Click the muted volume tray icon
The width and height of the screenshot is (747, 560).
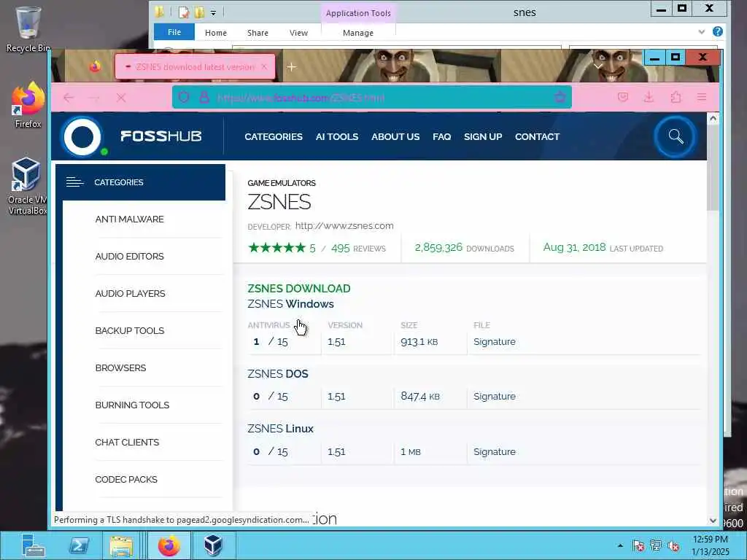click(x=673, y=545)
